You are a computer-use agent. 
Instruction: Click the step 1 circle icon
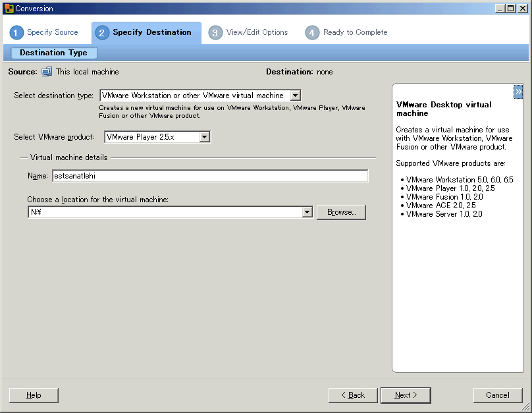click(x=16, y=32)
